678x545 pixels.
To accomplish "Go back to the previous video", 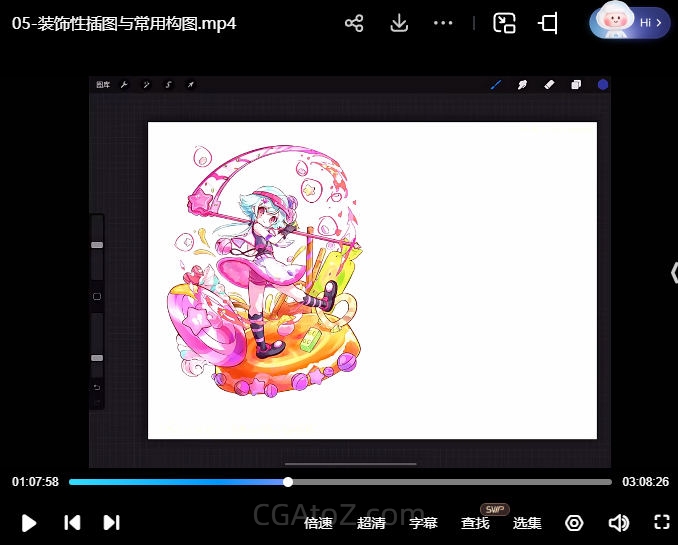I will click(x=72, y=523).
